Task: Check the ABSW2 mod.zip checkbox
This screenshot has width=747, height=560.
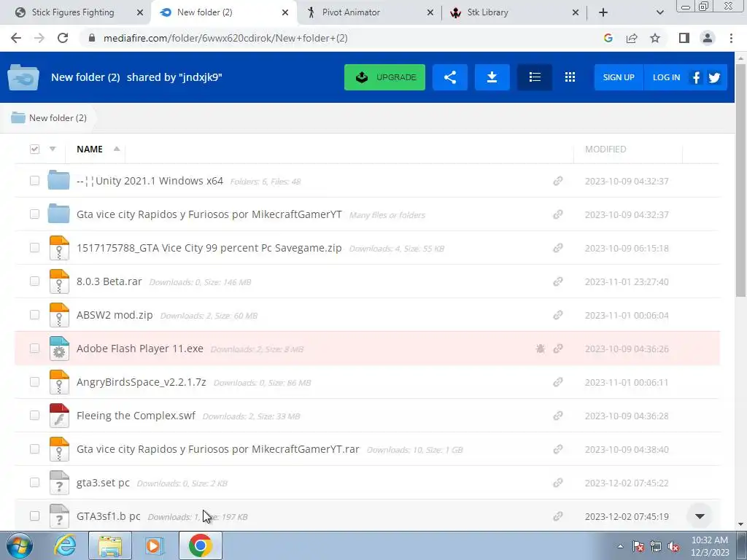Action: click(34, 315)
